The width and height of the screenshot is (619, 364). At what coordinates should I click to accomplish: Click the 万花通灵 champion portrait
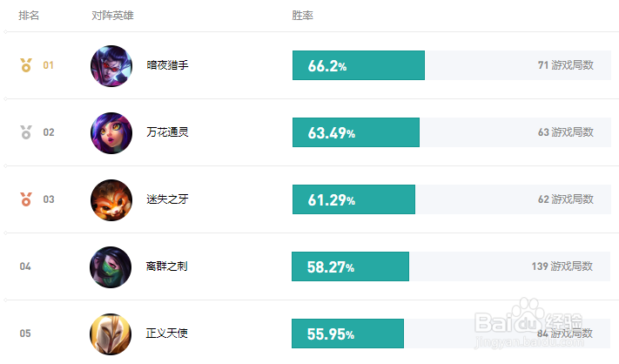coord(111,133)
